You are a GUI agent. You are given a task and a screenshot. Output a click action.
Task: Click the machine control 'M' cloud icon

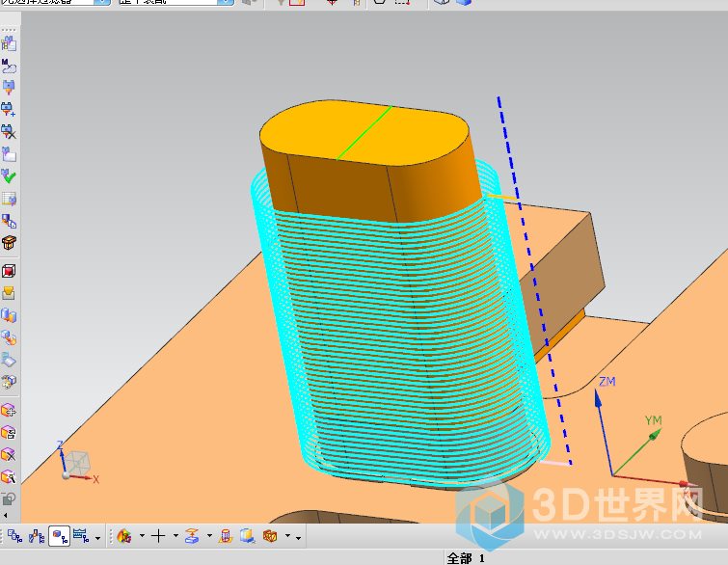[9, 66]
